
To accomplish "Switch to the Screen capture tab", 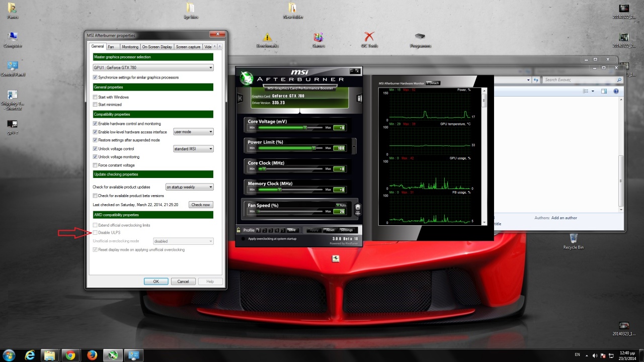I will [188, 47].
